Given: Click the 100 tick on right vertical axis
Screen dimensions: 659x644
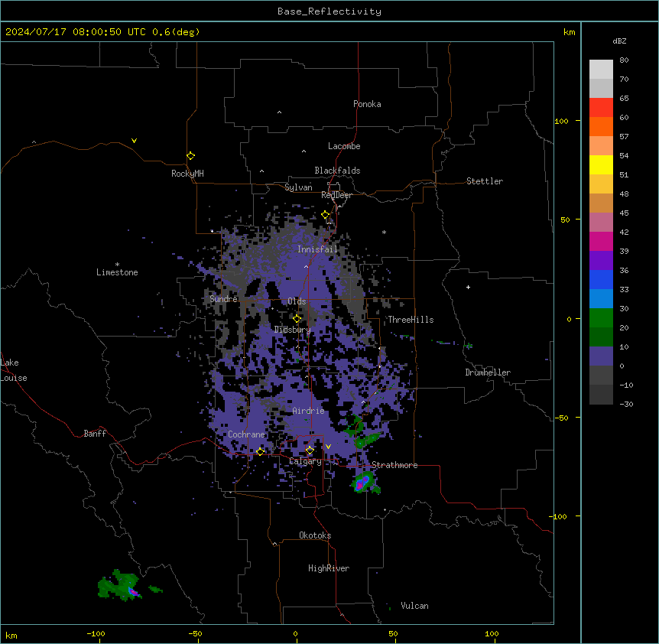Looking at the screenshot, I should coord(561,121).
